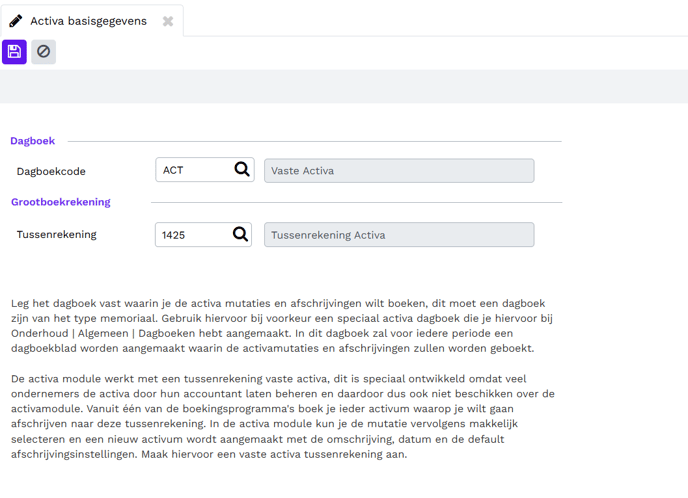Image resolution: width=688 pixels, height=498 pixels.
Task: Switch to the Activa basisgegevens tab
Action: click(88, 21)
